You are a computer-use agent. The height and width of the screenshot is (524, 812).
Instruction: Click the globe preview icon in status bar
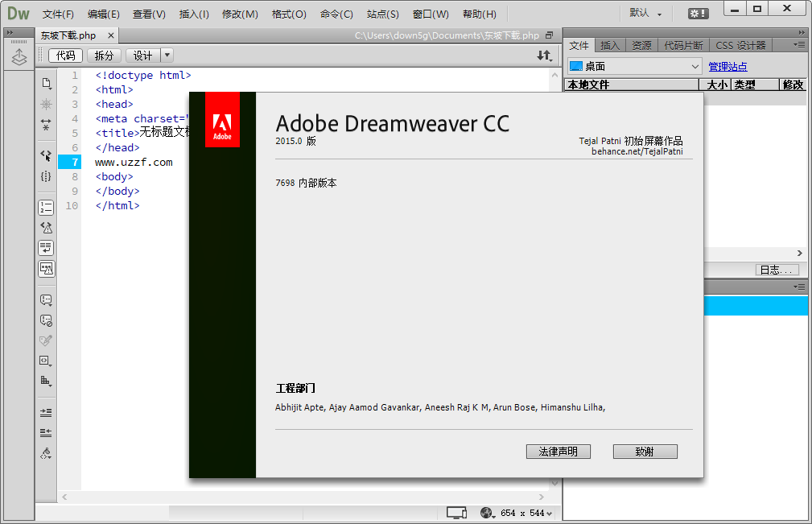(488, 513)
